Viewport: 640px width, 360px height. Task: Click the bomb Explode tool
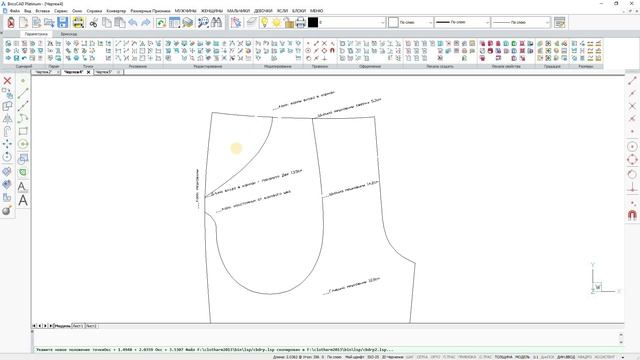(x=7, y=211)
